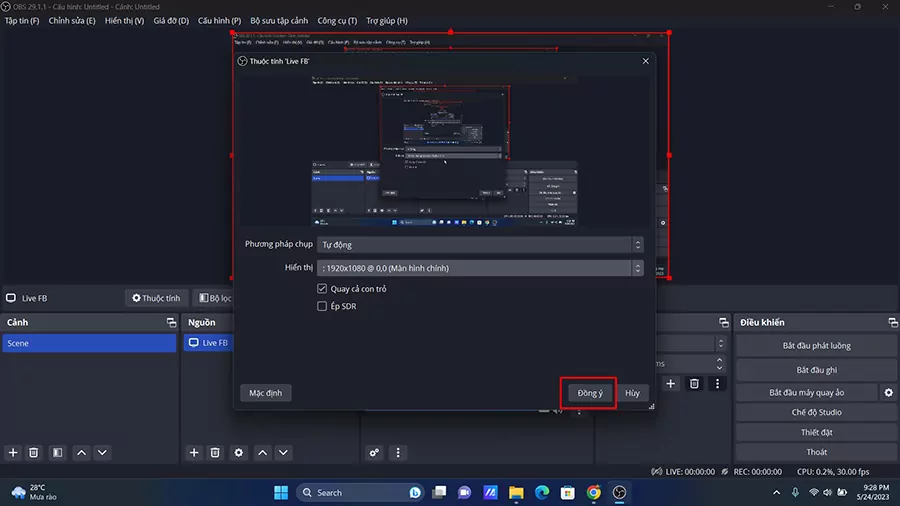Open Bộ lọc filters toolbar button

[x=214, y=298]
